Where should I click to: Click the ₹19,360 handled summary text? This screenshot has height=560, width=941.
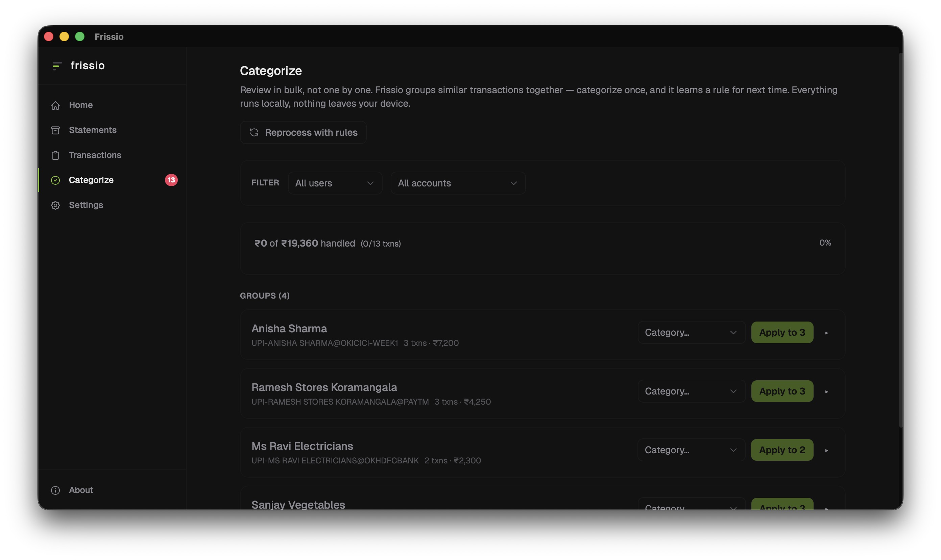[304, 244]
